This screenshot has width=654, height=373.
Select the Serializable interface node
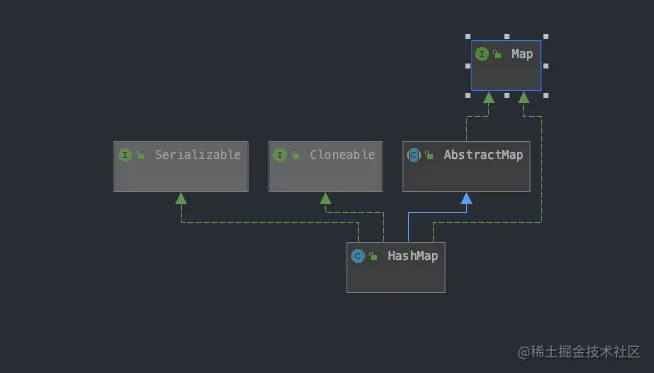(x=181, y=166)
